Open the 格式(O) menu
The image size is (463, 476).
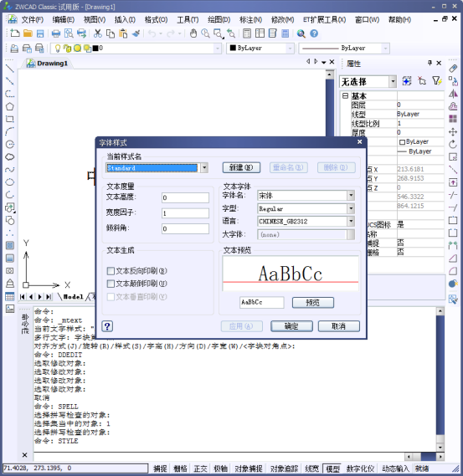coord(156,20)
